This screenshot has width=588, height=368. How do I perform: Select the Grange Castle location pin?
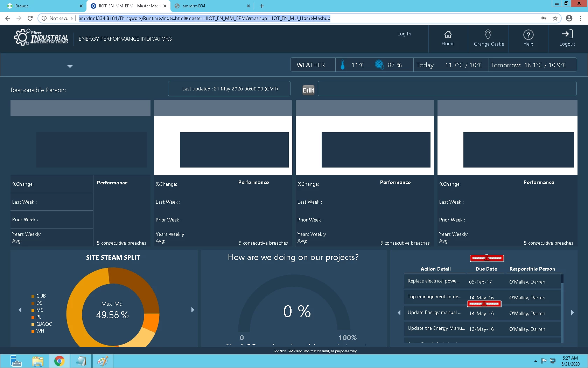pyautogui.click(x=488, y=34)
